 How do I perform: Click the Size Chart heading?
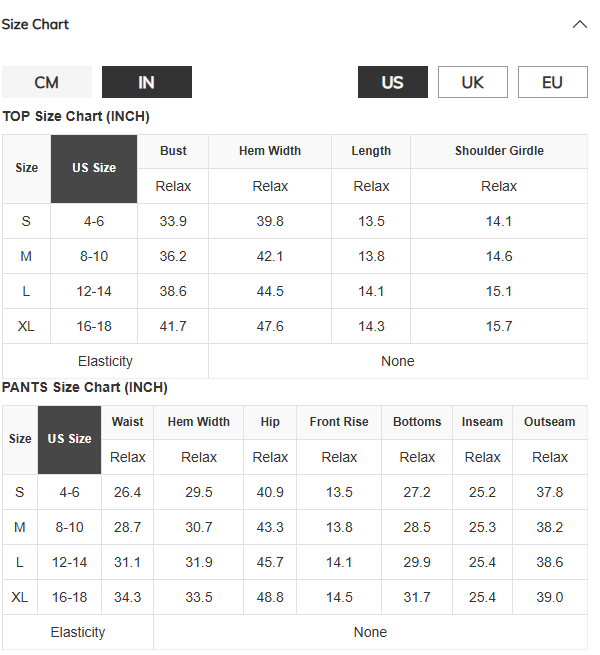coord(35,24)
